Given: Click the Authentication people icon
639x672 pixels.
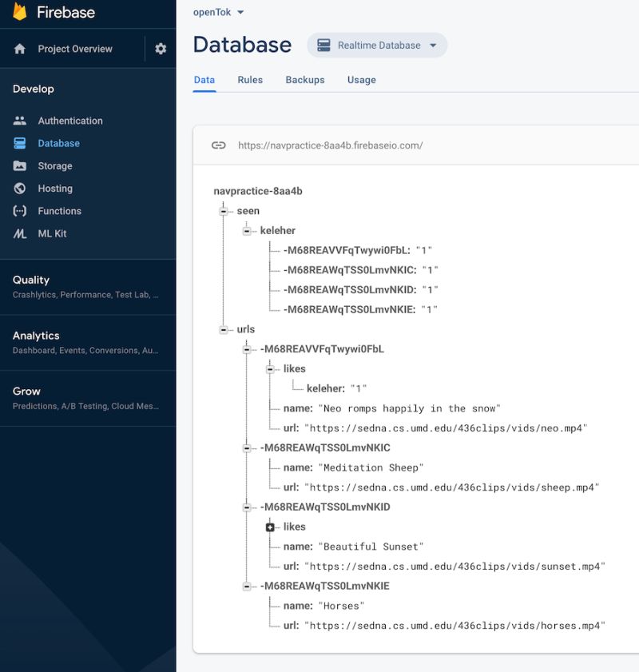Looking at the screenshot, I should 20,121.
